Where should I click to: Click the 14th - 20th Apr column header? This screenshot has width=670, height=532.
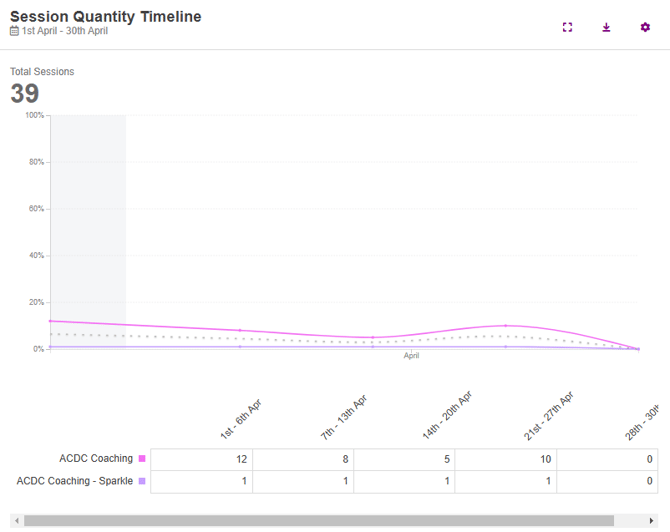tap(447, 417)
